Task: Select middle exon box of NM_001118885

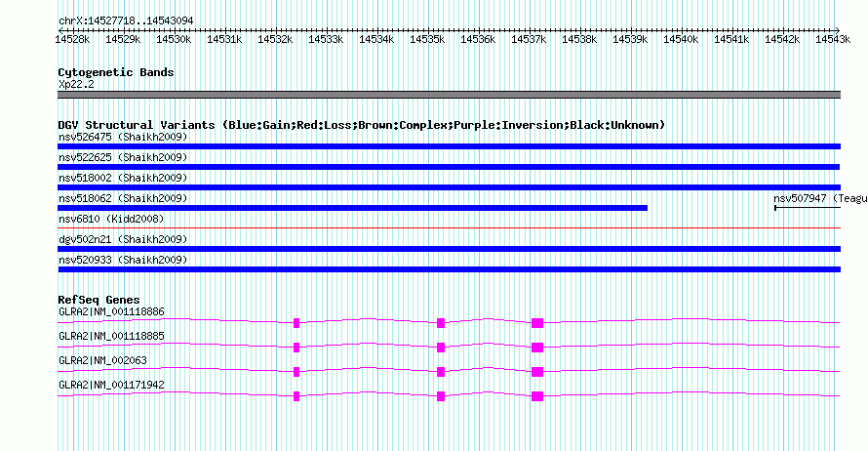Action: [x=441, y=348]
